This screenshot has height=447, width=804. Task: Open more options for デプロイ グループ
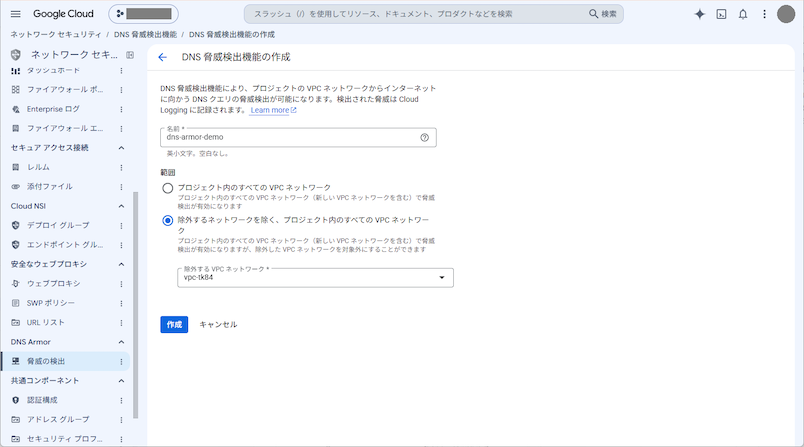[x=122, y=226]
